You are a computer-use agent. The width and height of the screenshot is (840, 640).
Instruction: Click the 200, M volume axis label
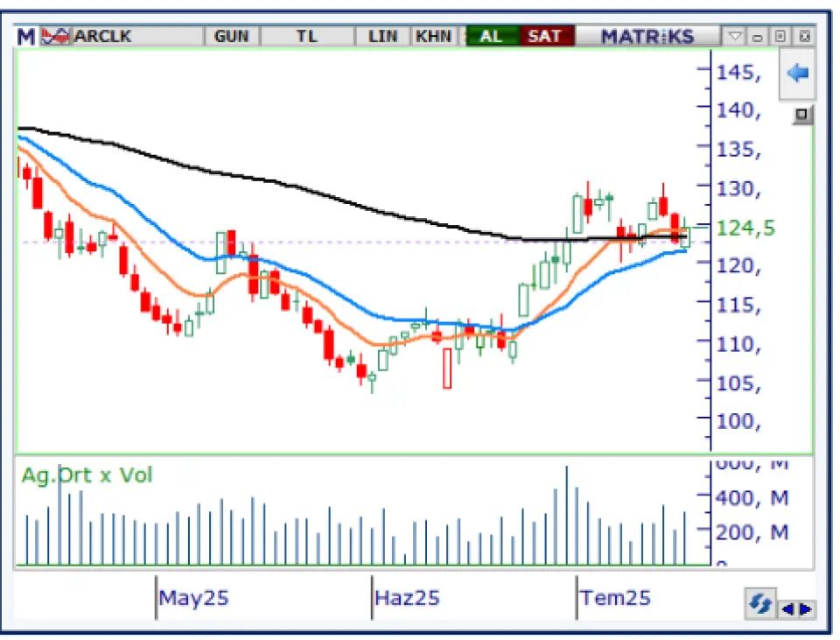pyautogui.click(x=752, y=532)
